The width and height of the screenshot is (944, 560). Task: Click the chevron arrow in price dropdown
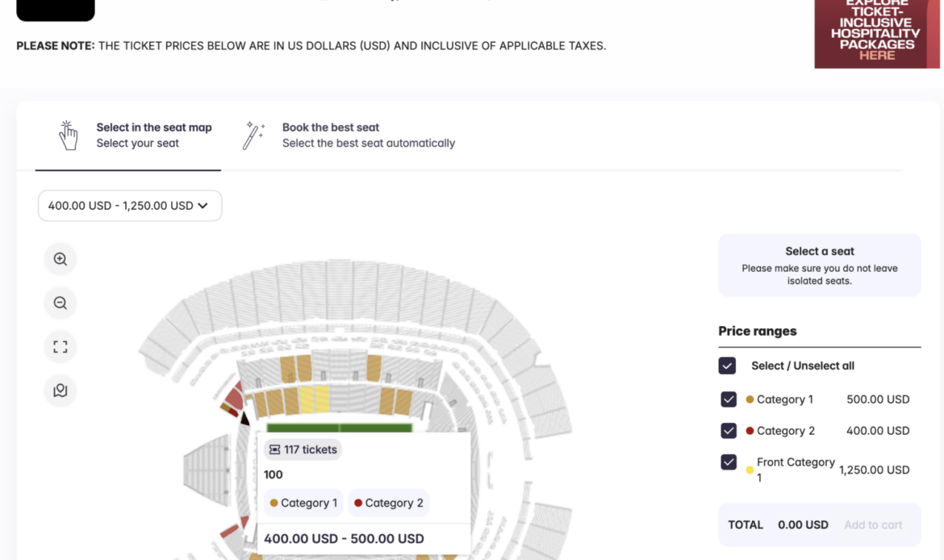pyautogui.click(x=203, y=206)
